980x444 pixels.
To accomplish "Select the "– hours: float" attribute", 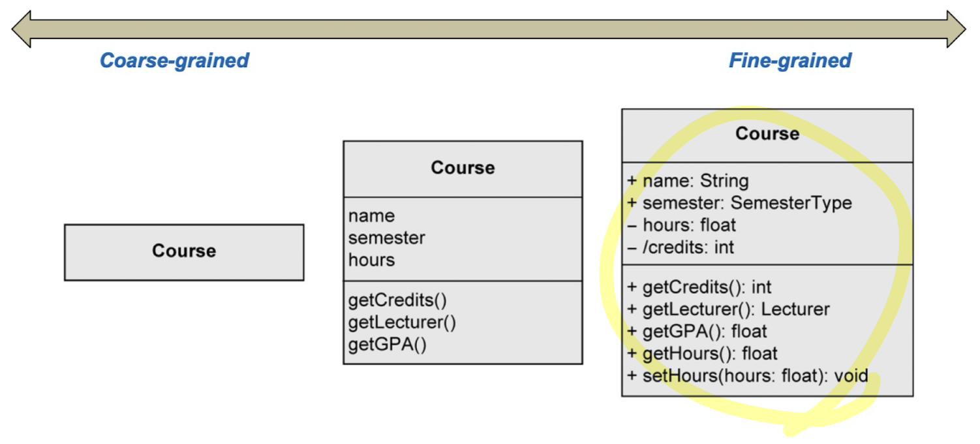I will pyautogui.click(x=681, y=225).
